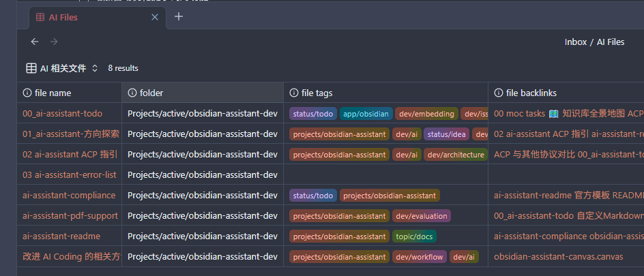Open the ai-assistant-readme file in name column
The image size is (644, 276).
coord(61,236)
